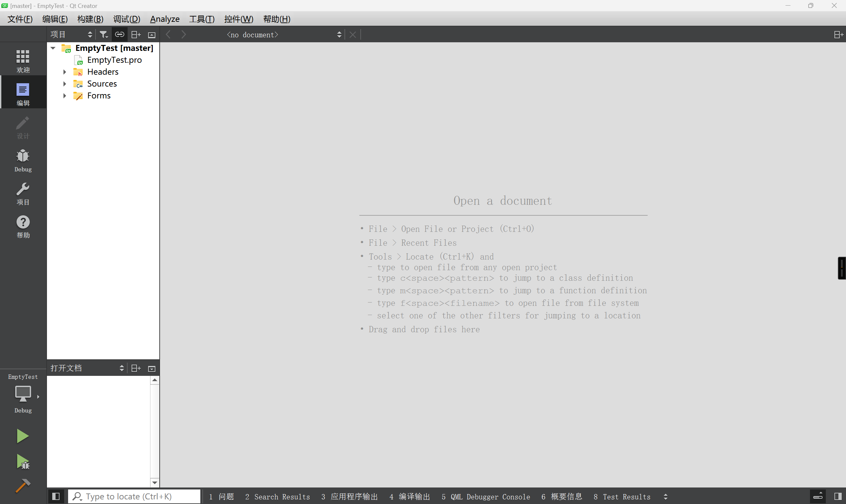Viewport: 846px width, 504px height.
Task: Toggle synchronize with editor link icon
Action: 119,35
